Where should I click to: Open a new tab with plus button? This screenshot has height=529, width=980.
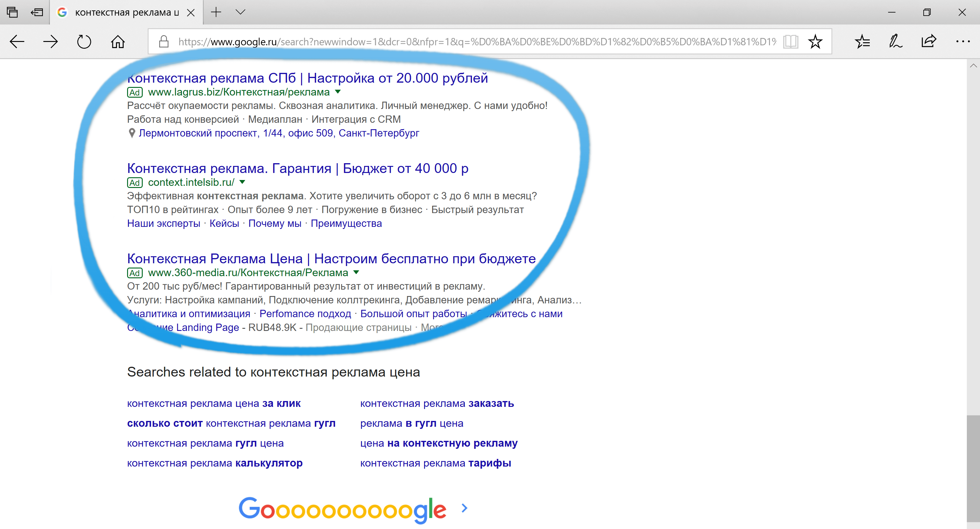coord(216,12)
